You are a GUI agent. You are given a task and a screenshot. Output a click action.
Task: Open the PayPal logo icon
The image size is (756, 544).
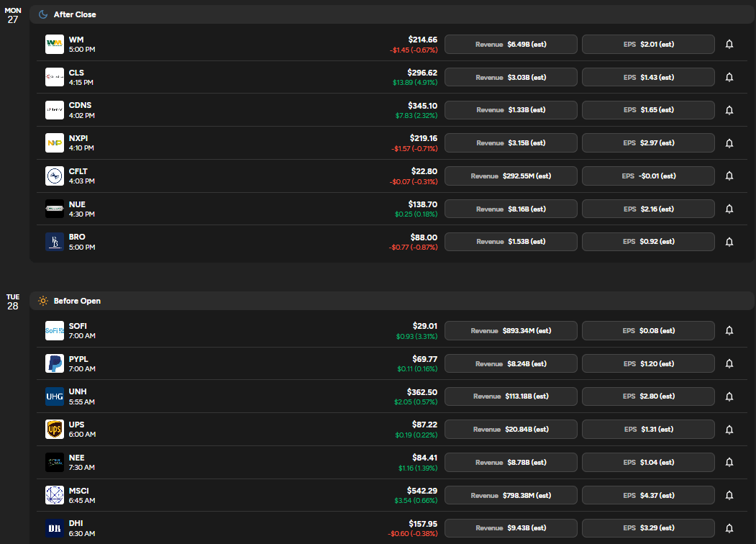coord(55,363)
